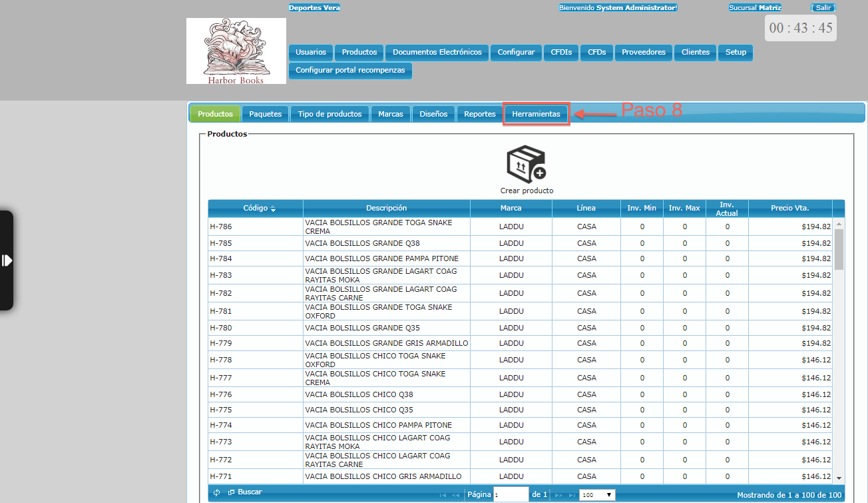Click the refresh grid icon in footer
Viewport: 868px width, 503px height.
click(217, 493)
